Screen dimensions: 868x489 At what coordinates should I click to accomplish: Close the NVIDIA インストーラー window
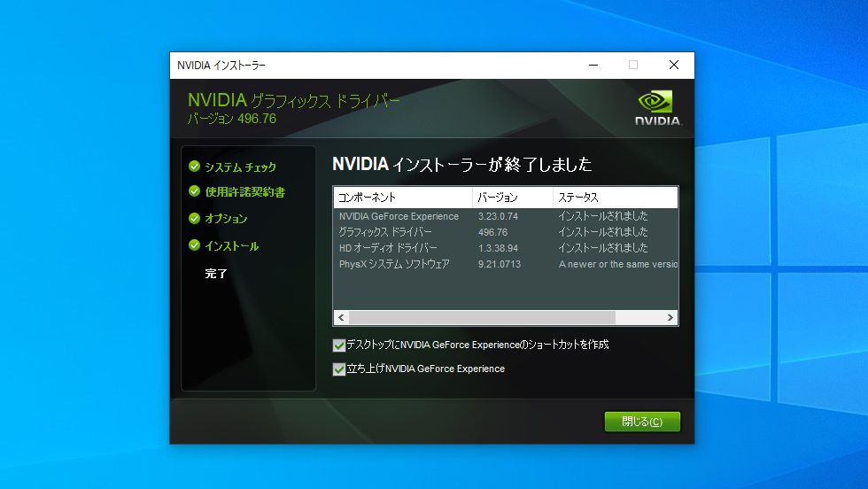(674, 66)
